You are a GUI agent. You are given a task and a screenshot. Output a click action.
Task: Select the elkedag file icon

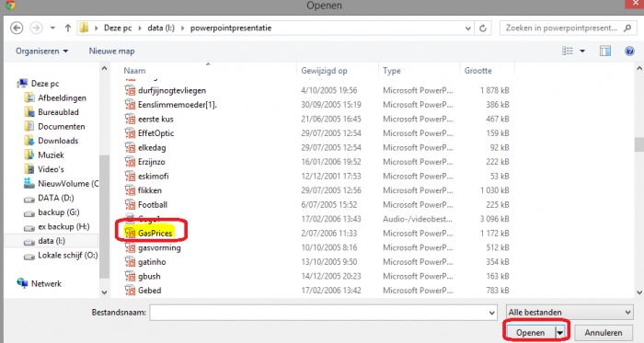tap(131, 148)
